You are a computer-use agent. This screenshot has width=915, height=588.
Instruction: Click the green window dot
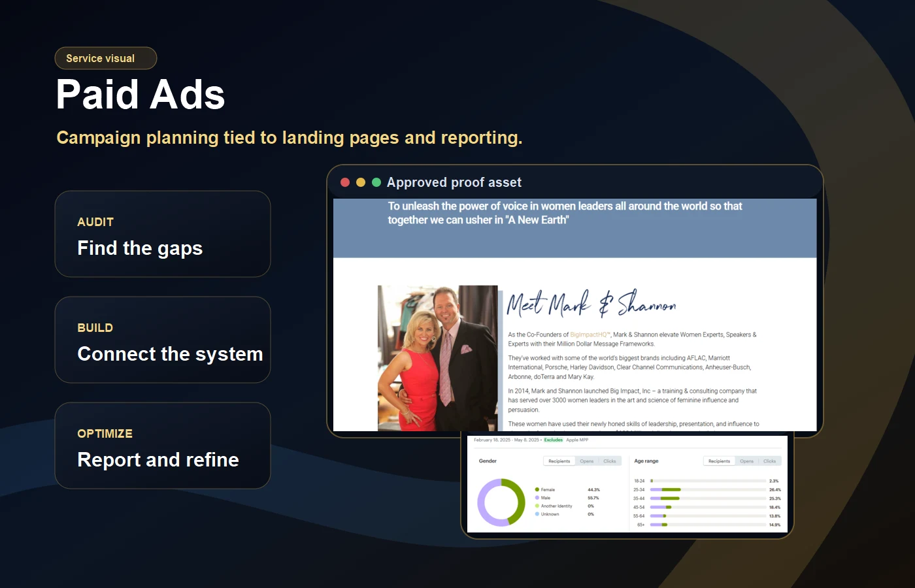pyautogui.click(x=376, y=182)
